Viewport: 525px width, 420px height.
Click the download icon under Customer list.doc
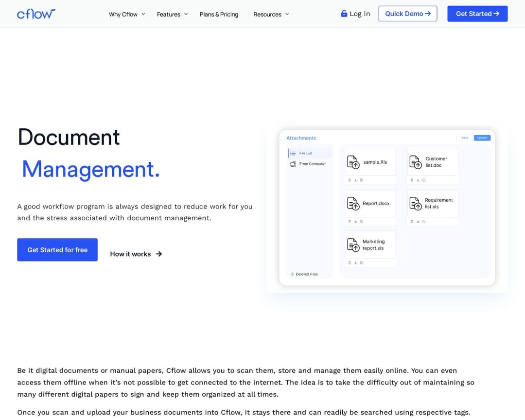coord(418,180)
